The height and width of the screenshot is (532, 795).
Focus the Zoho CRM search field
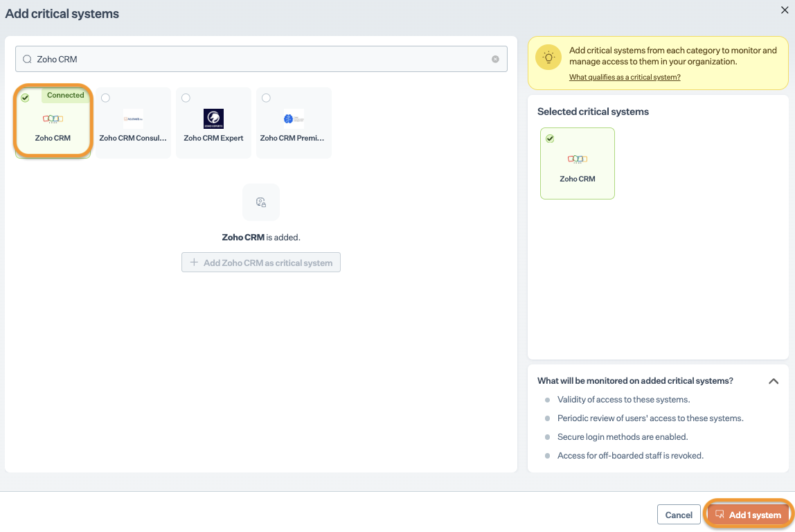tap(261, 60)
